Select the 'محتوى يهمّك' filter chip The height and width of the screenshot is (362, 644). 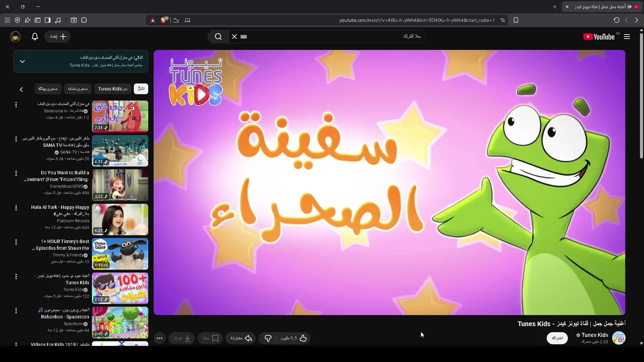tap(48, 88)
